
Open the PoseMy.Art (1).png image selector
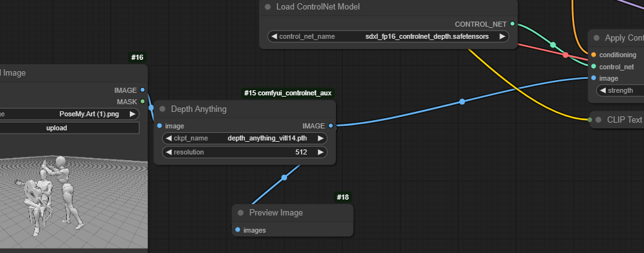69,114
